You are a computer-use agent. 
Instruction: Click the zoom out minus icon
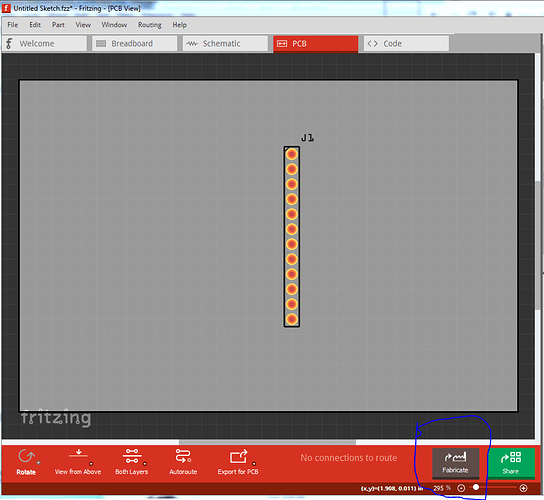[x=461, y=488]
